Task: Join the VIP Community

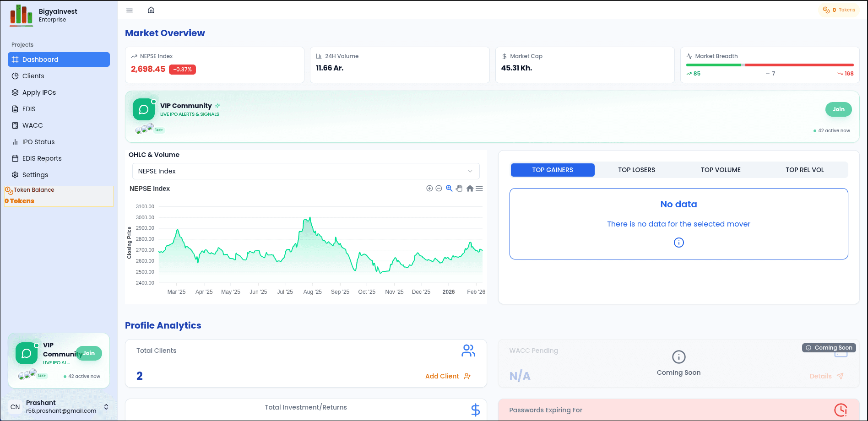Action: (x=838, y=109)
